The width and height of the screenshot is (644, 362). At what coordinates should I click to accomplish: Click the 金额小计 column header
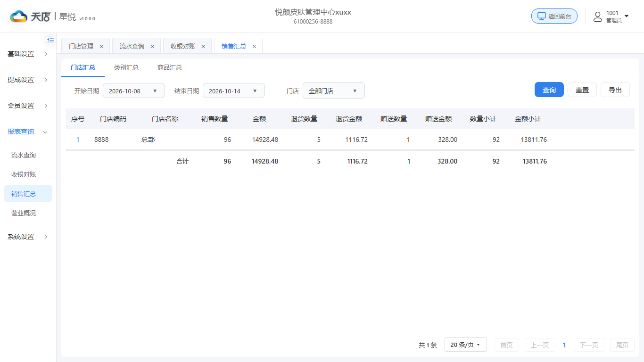coord(528,119)
